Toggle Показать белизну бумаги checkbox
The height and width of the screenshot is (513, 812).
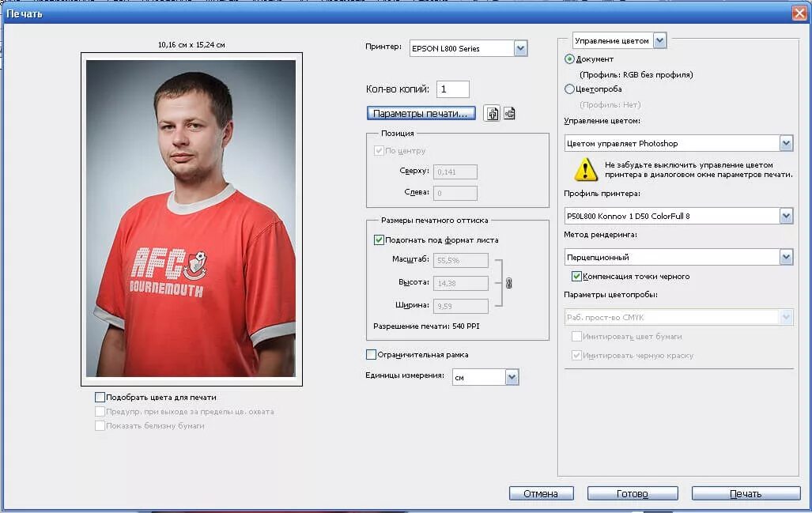100,425
